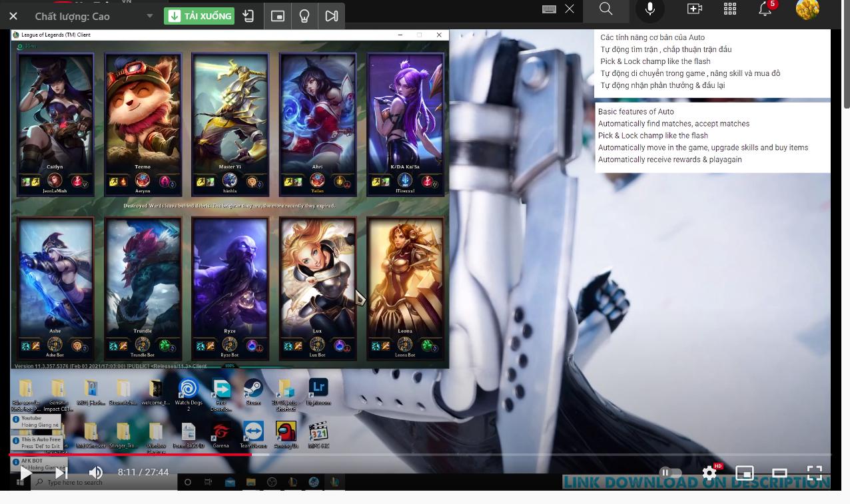850x504 pixels.
Task: Select the Master Yi champion card
Action: (230, 125)
